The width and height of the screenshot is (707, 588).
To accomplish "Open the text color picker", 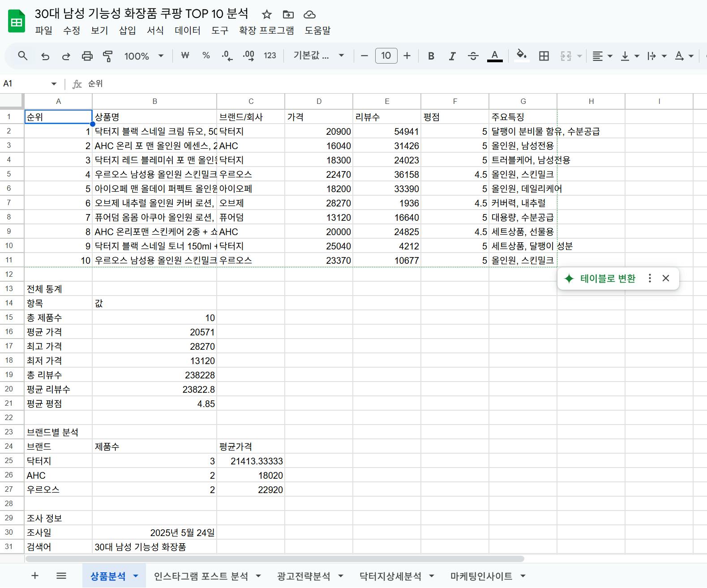I will 495,56.
